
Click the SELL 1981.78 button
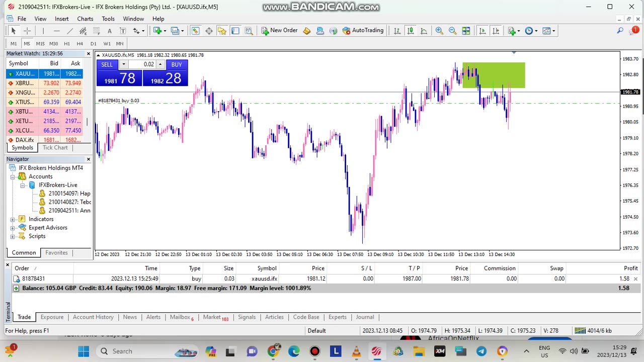pos(119,78)
